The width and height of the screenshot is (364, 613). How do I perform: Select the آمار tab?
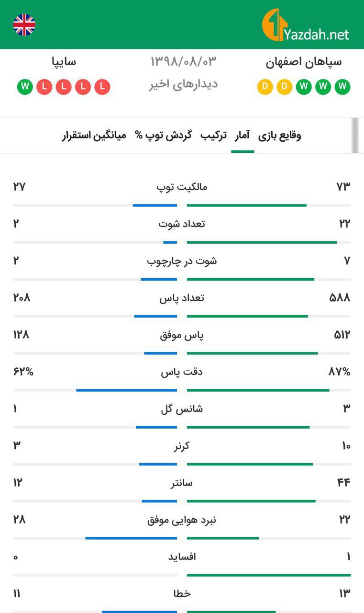(x=242, y=136)
